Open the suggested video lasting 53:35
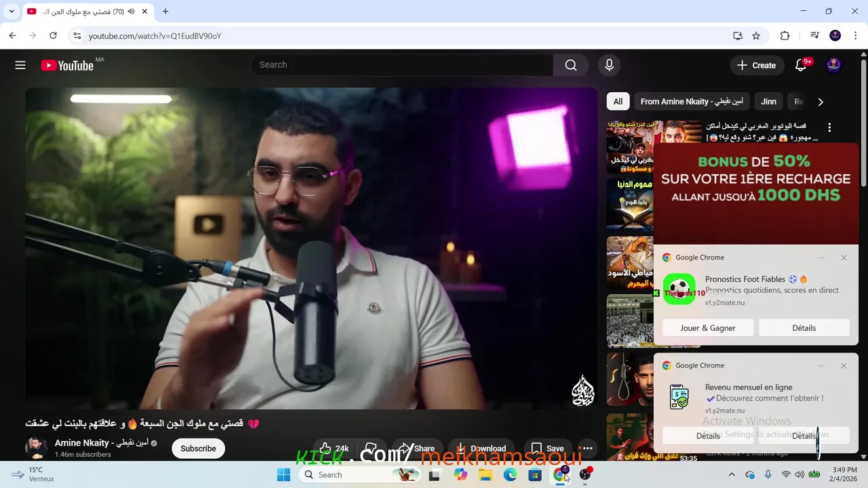 [x=630, y=438]
